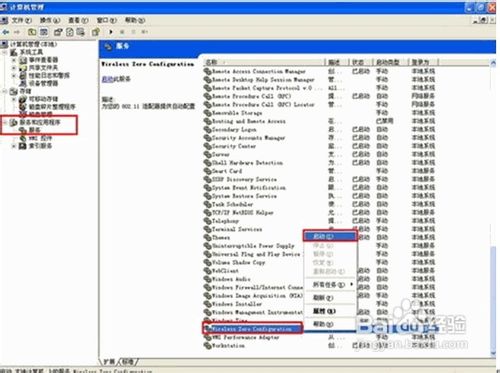500x373 pixels.
Task: Collapse the 存储 tree node
Action: [5, 91]
